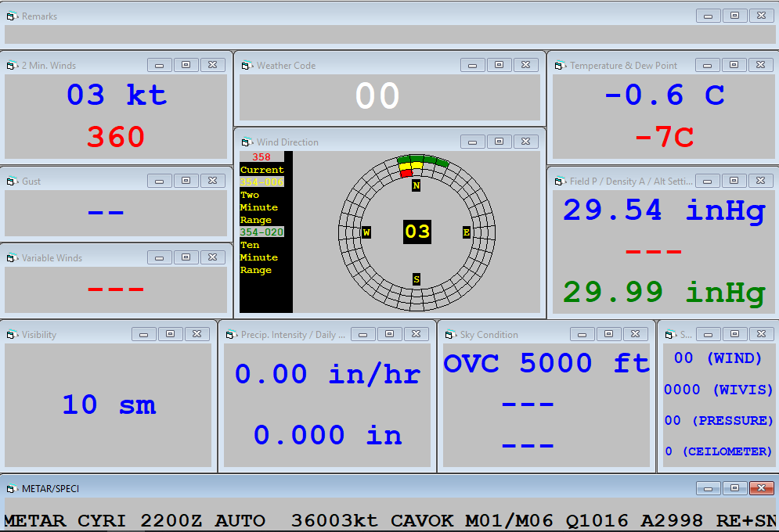Click the Weather Code window title icon
Viewport: 779px width, 532px height.
[247, 66]
